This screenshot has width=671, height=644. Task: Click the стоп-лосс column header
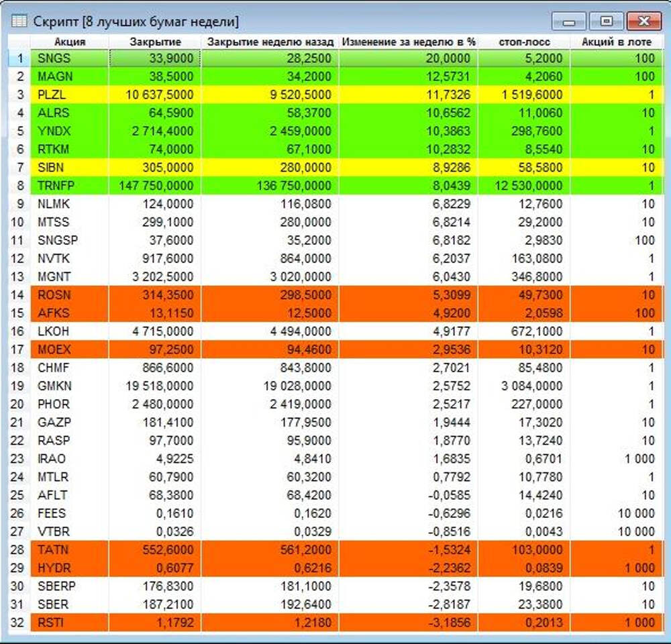pyautogui.click(x=524, y=42)
